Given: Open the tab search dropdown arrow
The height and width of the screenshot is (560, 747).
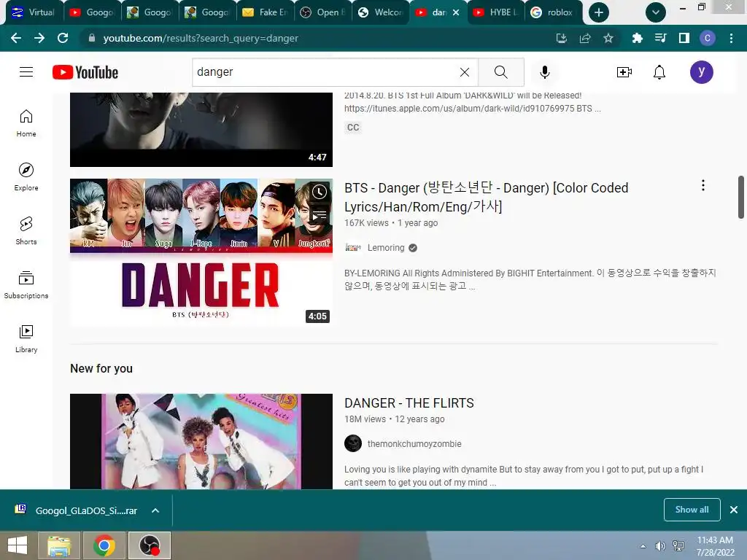Looking at the screenshot, I should pyautogui.click(x=656, y=12).
